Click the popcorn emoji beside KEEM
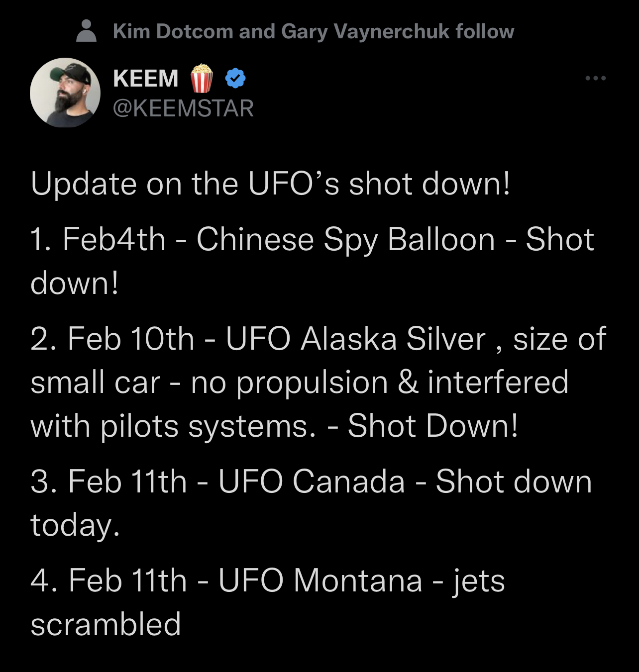This screenshot has width=639, height=672. (202, 78)
